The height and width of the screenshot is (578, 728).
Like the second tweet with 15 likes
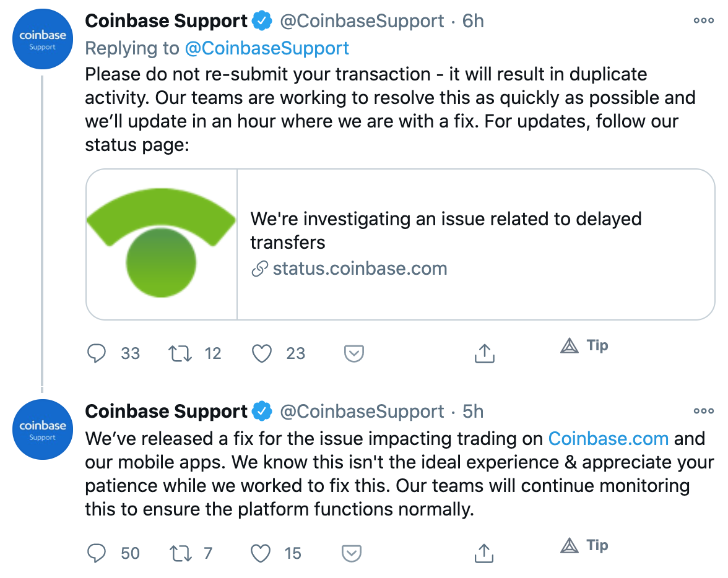tap(261, 553)
